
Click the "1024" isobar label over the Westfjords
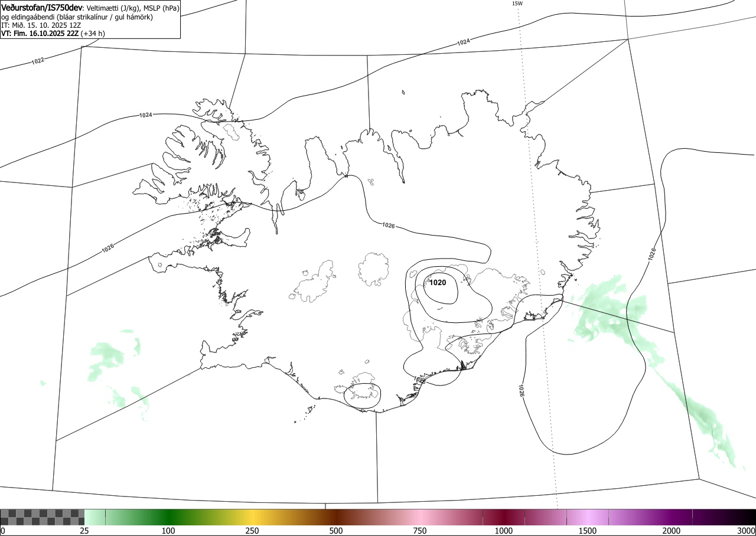[145, 115]
